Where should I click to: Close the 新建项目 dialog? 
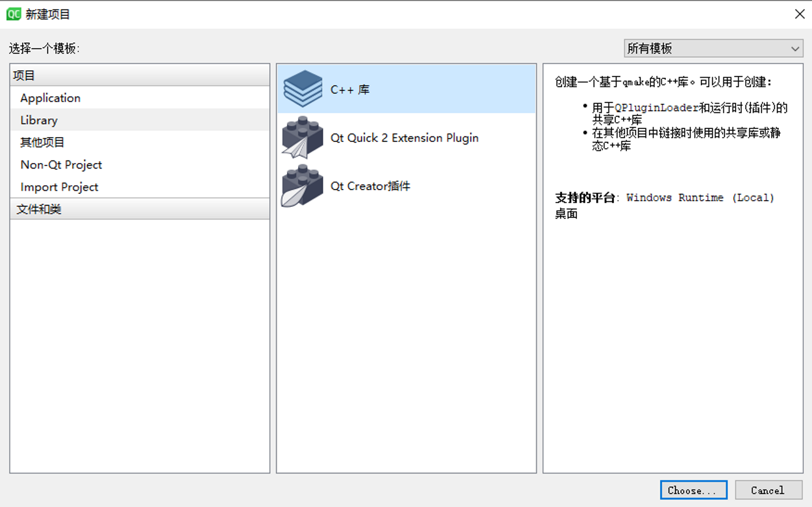coord(799,14)
